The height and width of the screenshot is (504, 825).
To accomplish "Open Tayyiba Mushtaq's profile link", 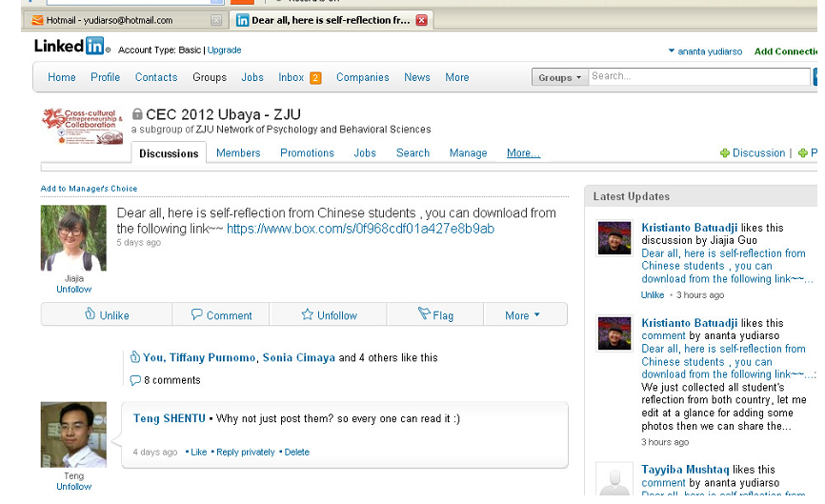I will [685, 470].
